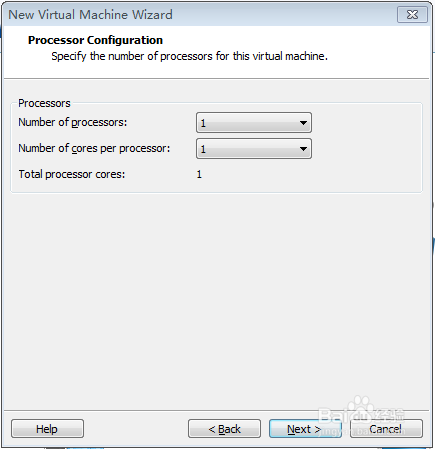Click the empty gray area below Processors group
435x449 pixels.
tap(217, 300)
